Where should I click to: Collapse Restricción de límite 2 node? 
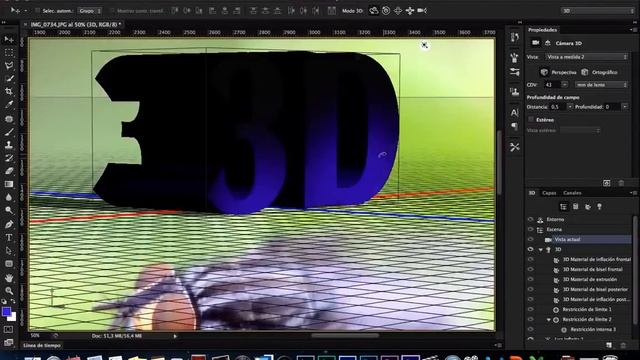[549, 320]
